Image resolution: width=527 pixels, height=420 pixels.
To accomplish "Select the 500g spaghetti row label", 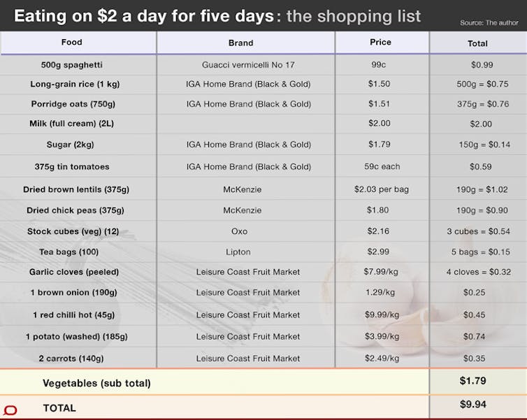I will click(x=71, y=65).
